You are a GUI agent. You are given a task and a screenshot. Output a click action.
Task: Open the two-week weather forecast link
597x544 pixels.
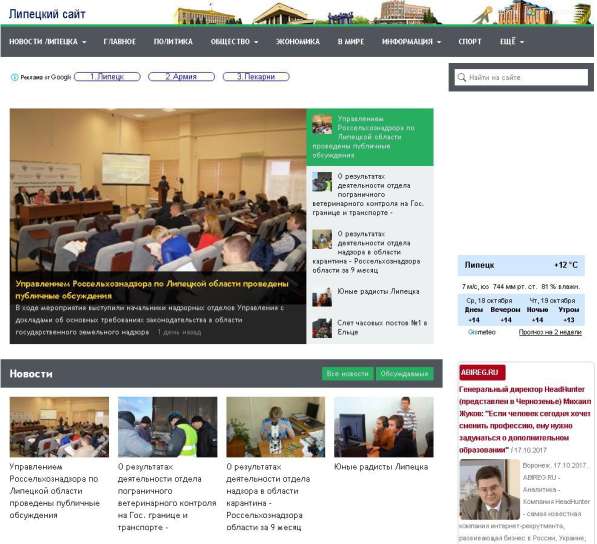(550, 332)
